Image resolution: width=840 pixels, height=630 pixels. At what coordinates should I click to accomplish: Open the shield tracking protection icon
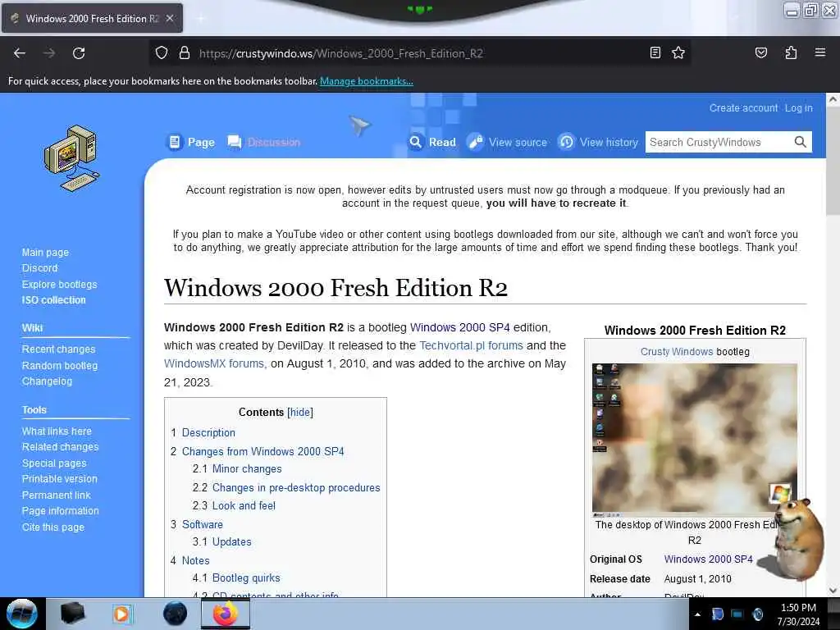(162, 53)
